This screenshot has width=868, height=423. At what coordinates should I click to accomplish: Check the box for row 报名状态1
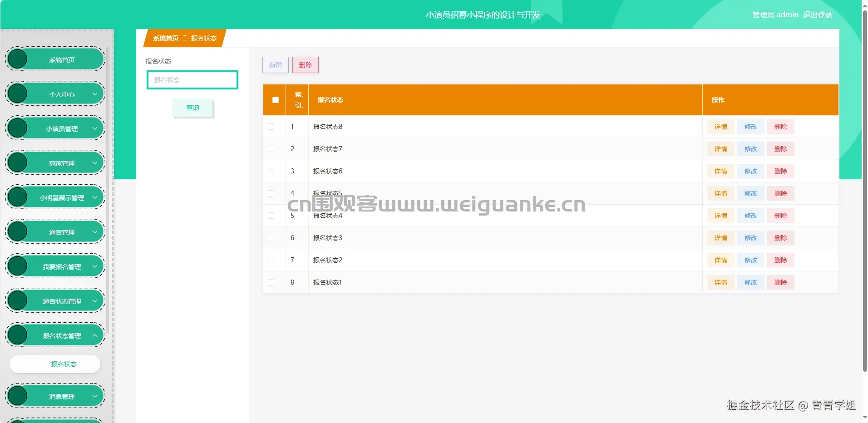271,282
